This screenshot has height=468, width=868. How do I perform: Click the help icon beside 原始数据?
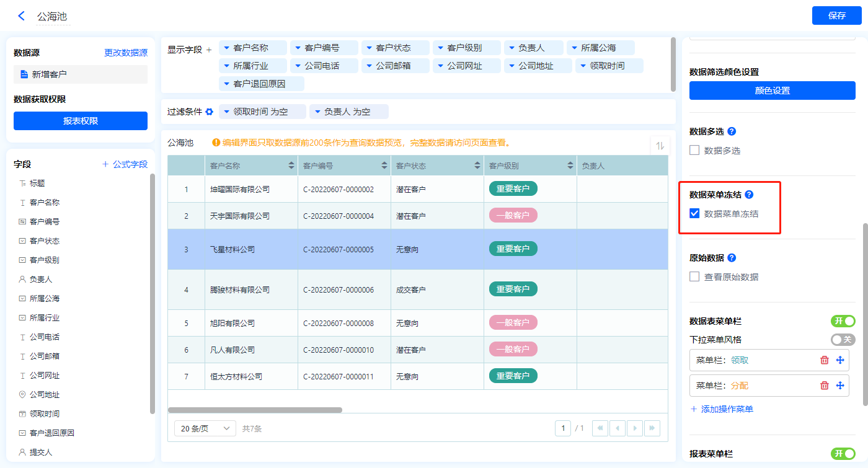(x=732, y=258)
